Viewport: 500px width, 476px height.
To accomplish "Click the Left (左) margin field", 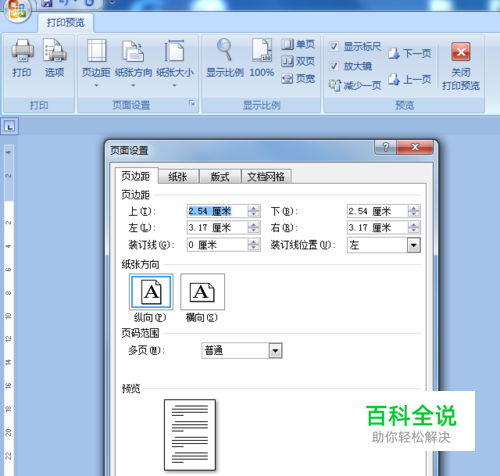I will pyautogui.click(x=217, y=228).
